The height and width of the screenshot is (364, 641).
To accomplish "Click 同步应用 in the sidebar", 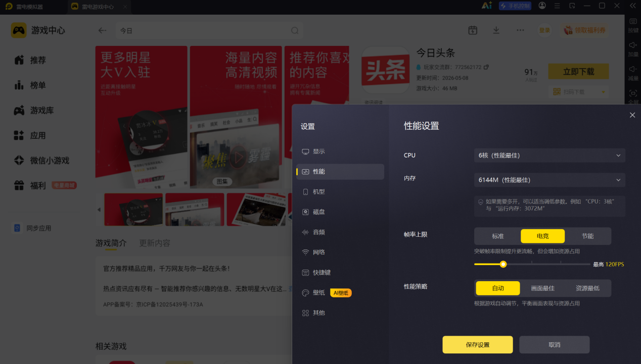I will 33,228.
